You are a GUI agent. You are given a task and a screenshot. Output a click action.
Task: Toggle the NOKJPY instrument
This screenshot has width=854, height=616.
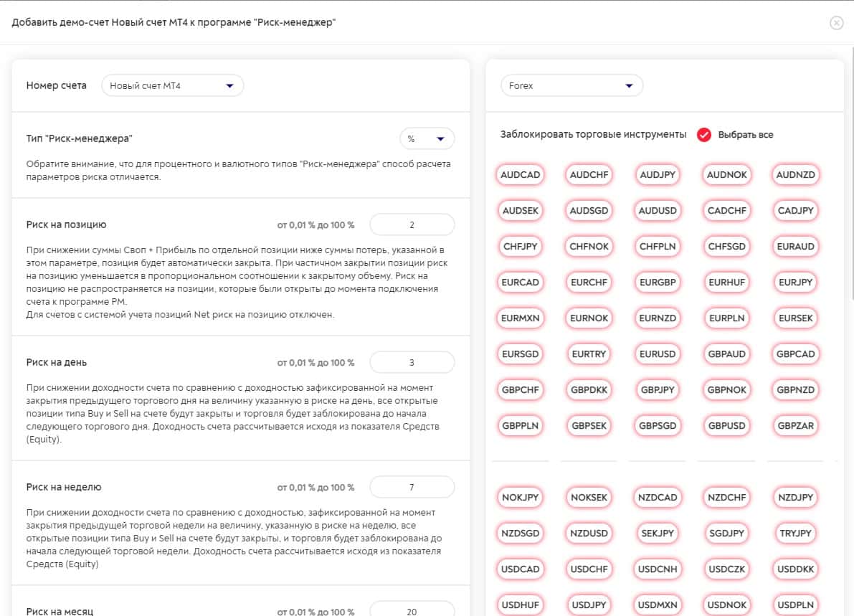coord(520,498)
